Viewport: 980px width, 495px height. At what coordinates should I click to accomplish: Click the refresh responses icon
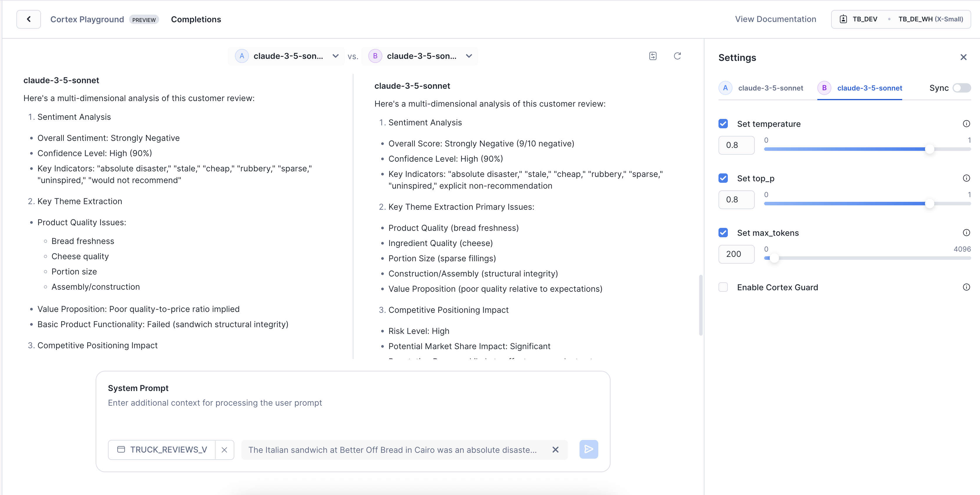pyautogui.click(x=677, y=56)
